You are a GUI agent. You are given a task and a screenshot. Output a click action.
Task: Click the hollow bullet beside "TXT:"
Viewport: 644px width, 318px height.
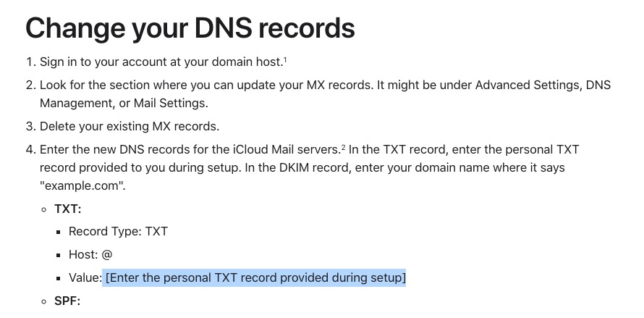(x=44, y=209)
